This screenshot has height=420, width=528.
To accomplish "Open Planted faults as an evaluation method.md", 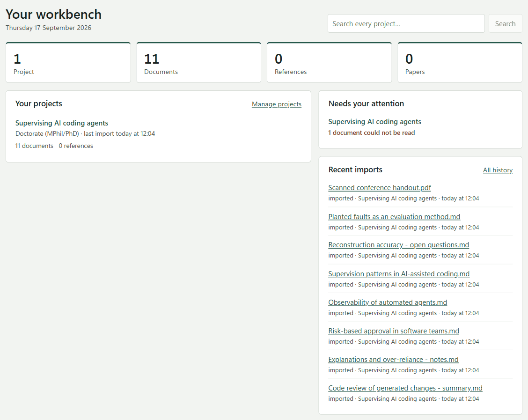I will point(394,217).
